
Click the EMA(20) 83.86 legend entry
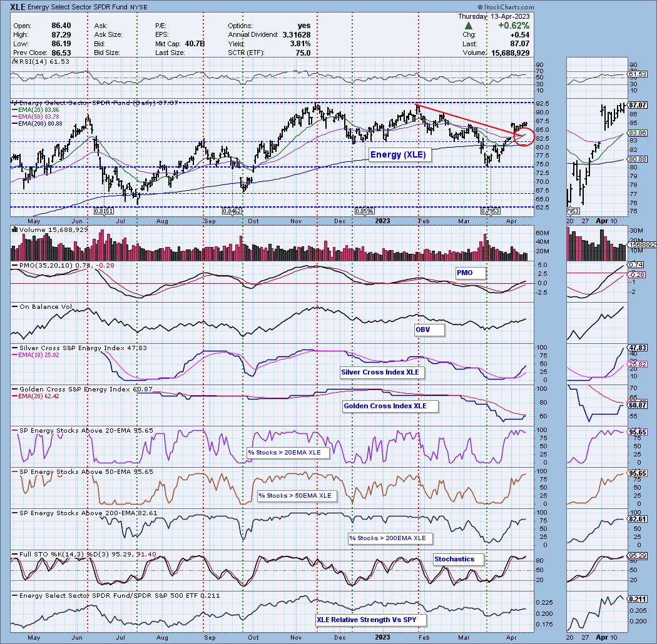(x=35, y=109)
